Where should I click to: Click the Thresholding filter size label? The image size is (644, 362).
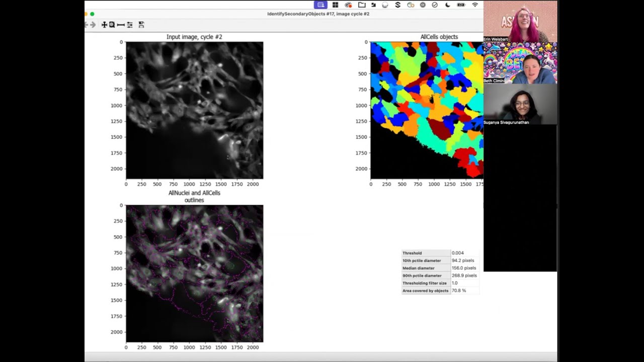point(424,283)
